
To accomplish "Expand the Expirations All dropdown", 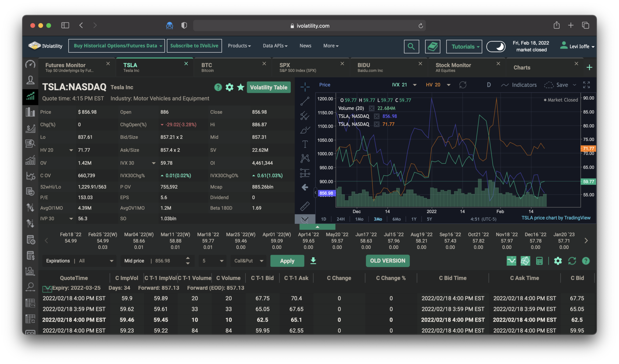I will tap(111, 261).
